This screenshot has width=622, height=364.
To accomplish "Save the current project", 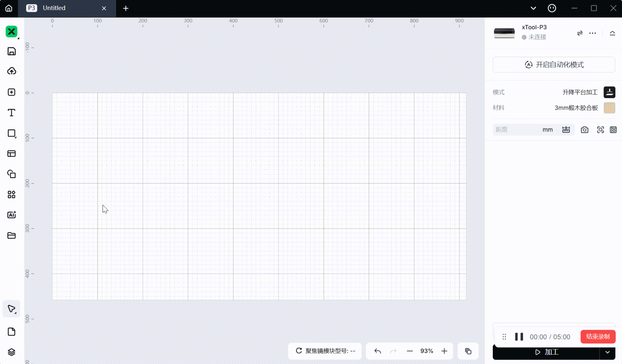I will [x=11, y=52].
